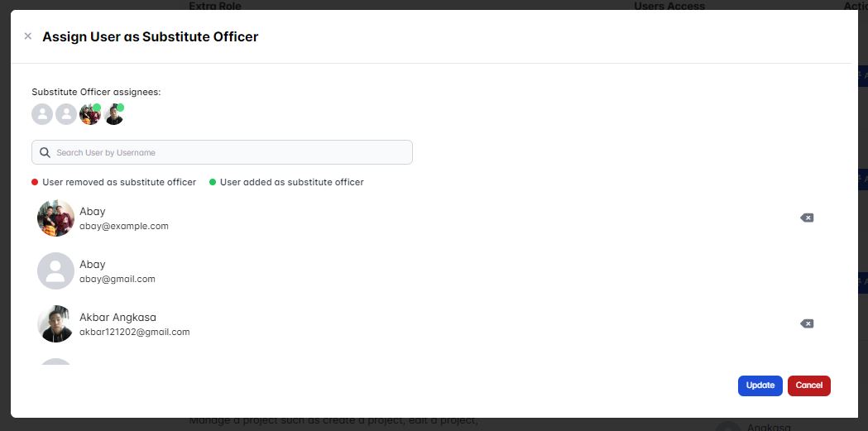Viewport: 868px width, 431px height.
Task: Close the Assign User dialog with the X icon
Action: (27, 36)
